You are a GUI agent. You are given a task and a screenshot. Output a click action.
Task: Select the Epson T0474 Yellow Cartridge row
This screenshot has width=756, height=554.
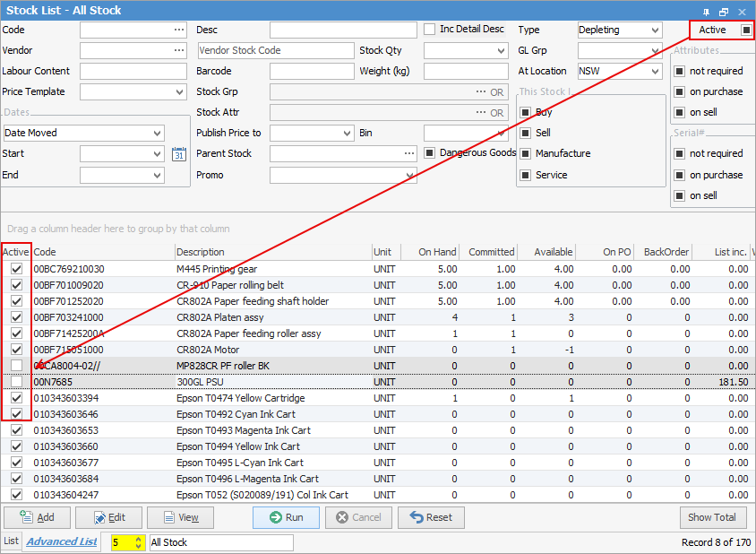(378, 398)
